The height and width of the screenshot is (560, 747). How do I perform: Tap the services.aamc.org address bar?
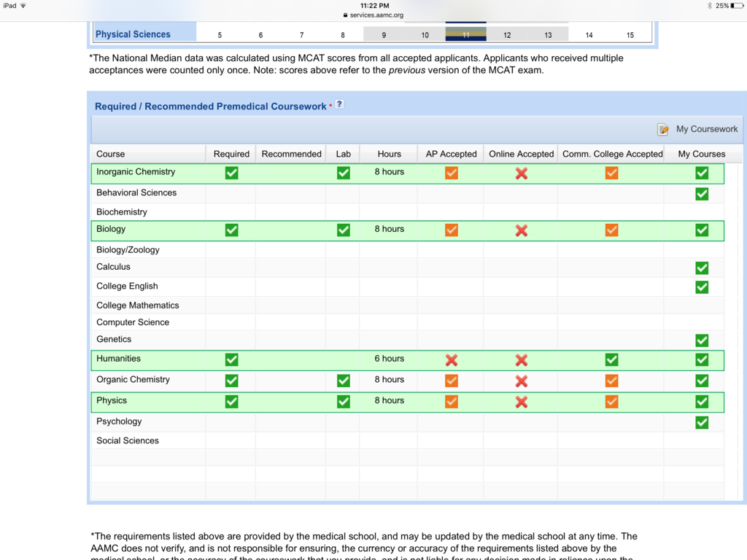point(376,15)
